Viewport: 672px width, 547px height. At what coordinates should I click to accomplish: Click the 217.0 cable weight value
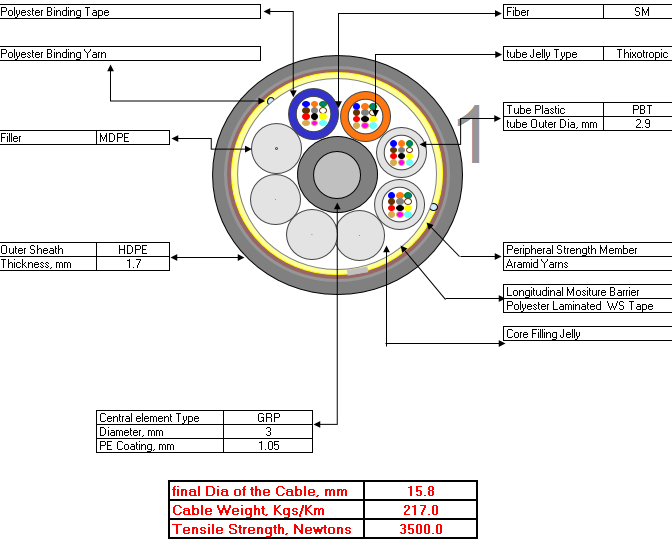tap(420, 510)
